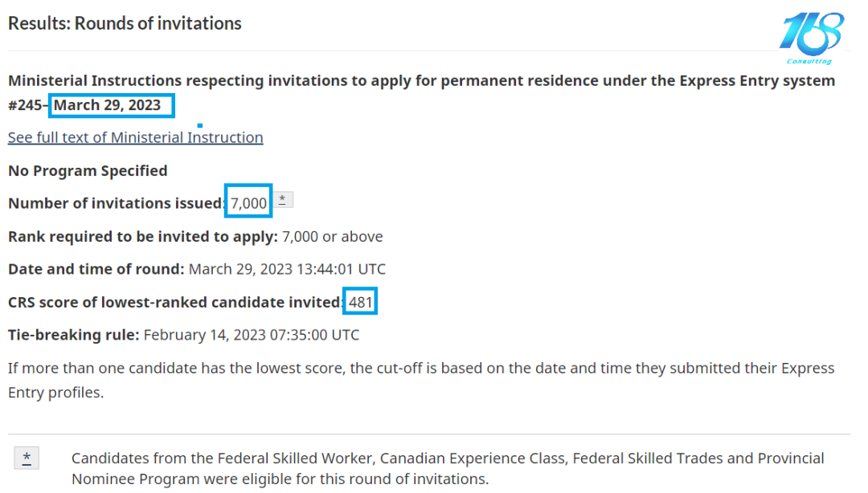Click the February 14, 2023 07:35:00 UTC value
Screen dimensions: 868x493
pyautogui.click(x=251, y=334)
